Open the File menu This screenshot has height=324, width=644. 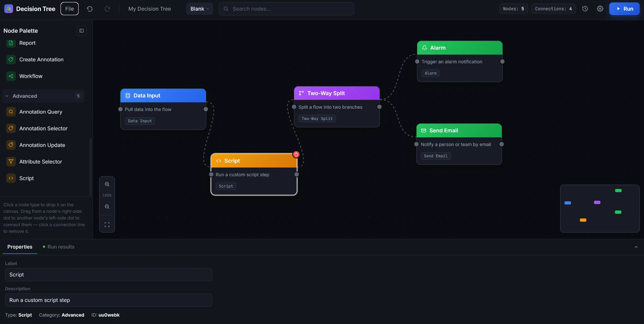(x=69, y=9)
